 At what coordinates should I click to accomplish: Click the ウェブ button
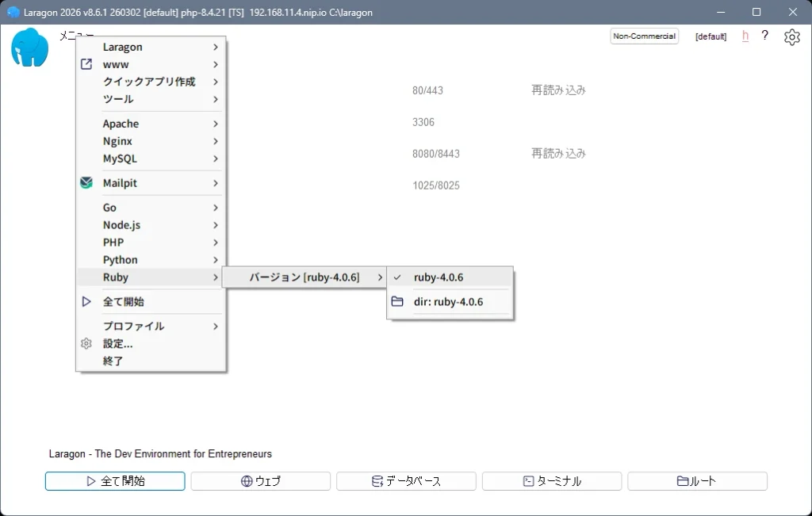(x=260, y=481)
